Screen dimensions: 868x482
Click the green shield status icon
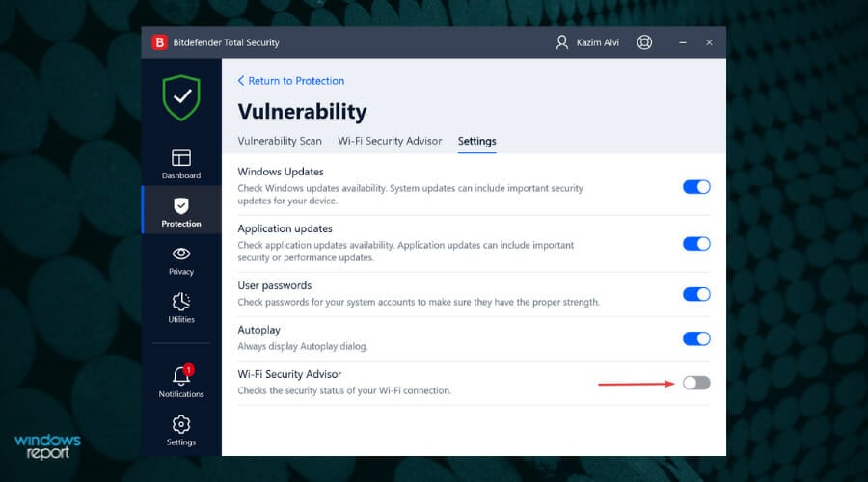(181, 97)
